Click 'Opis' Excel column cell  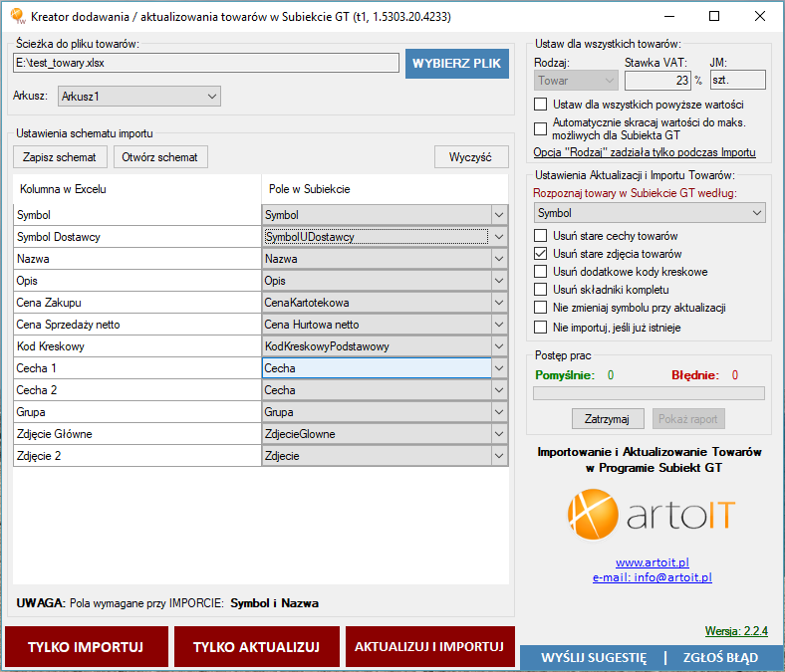(137, 281)
